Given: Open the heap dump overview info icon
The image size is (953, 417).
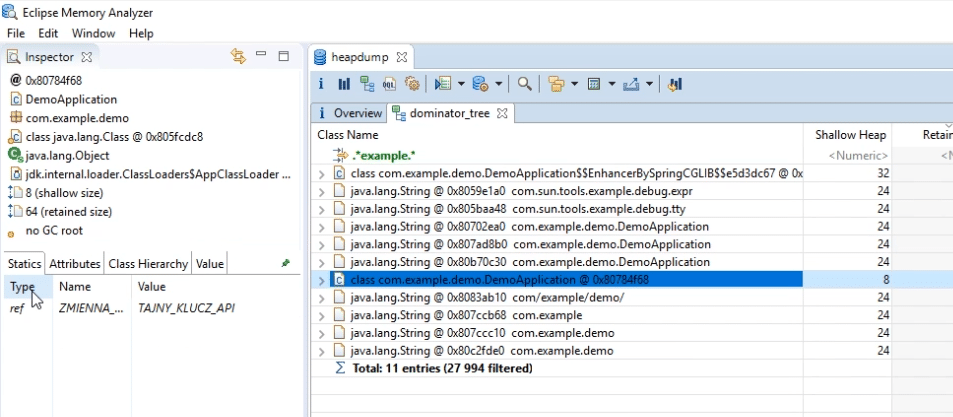Looking at the screenshot, I should pyautogui.click(x=321, y=84).
